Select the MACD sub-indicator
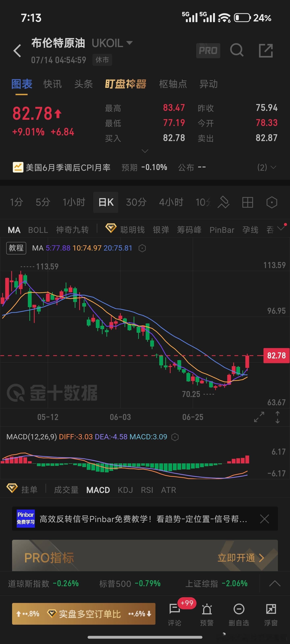This screenshot has height=644, width=290. pos(98,490)
